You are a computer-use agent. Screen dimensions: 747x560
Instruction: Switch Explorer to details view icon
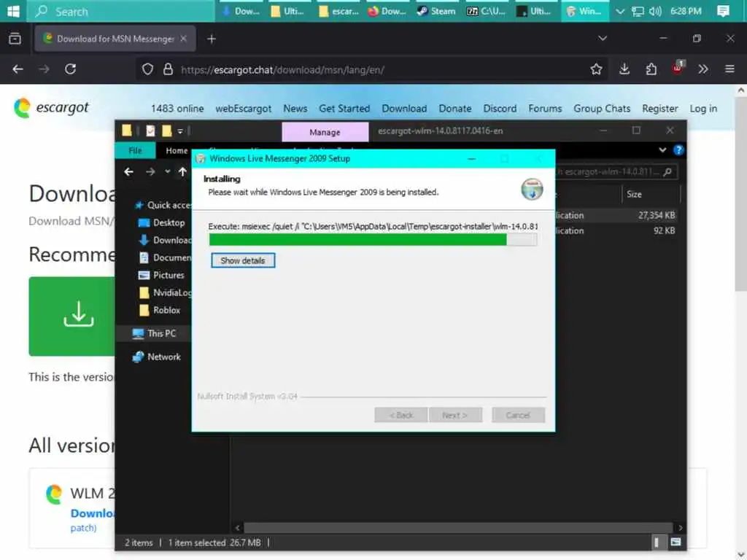pyautogui.click(x=657, y=542)
